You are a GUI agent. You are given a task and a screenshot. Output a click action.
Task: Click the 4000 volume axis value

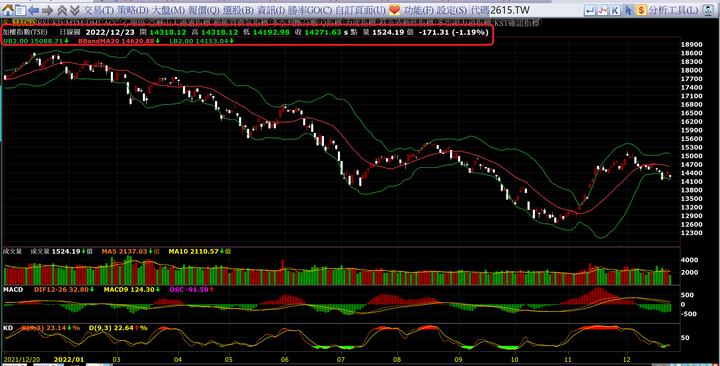690,260
